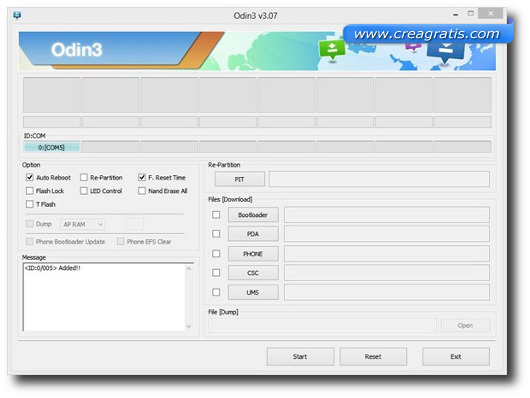Viewport: 530px width, 398px height.
Task: Click the Reset button
Action: 373,356
